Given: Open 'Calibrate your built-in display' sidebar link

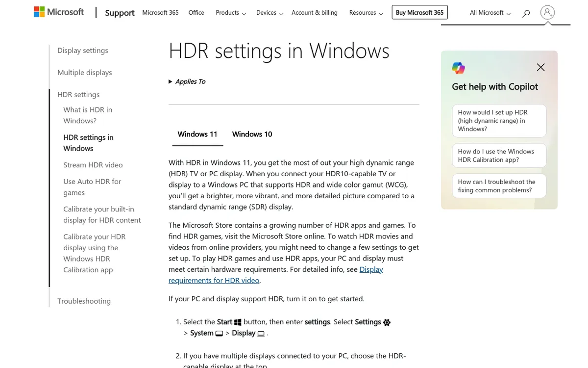Looking at the screenshot, I should point(102,215).
